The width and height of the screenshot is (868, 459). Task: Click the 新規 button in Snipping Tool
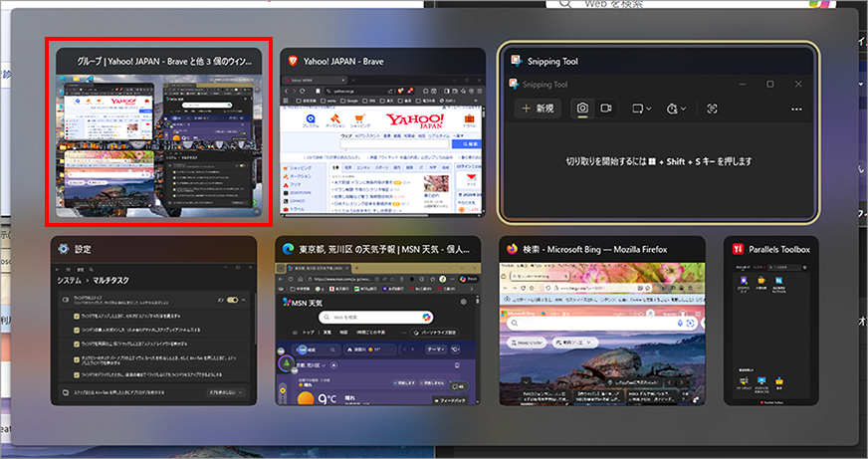539,108
